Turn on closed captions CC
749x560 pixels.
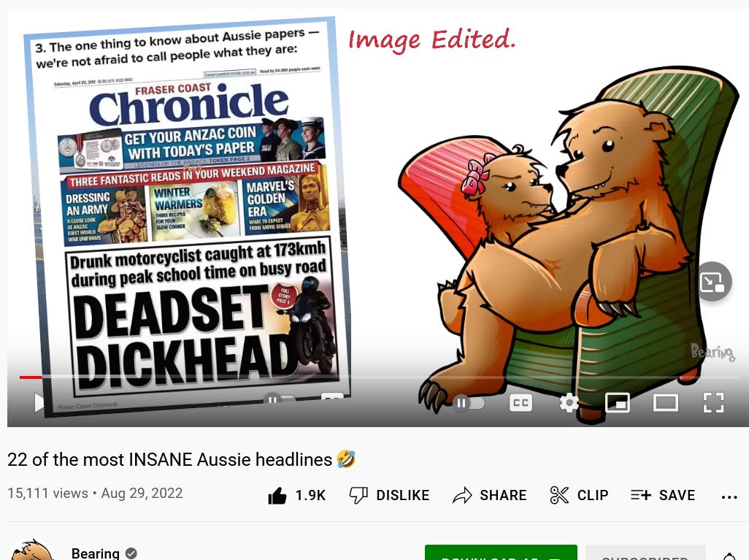click(521, 403)
